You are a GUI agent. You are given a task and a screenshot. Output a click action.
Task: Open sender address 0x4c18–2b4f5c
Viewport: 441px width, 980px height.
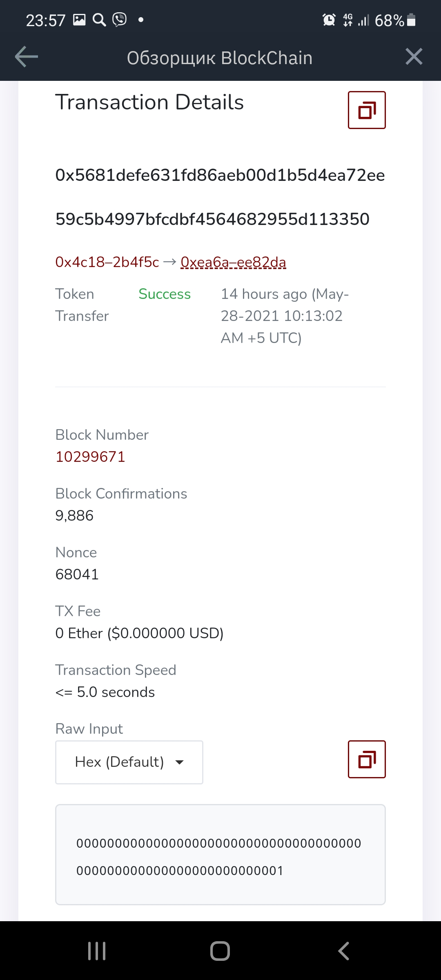[107, 262]
